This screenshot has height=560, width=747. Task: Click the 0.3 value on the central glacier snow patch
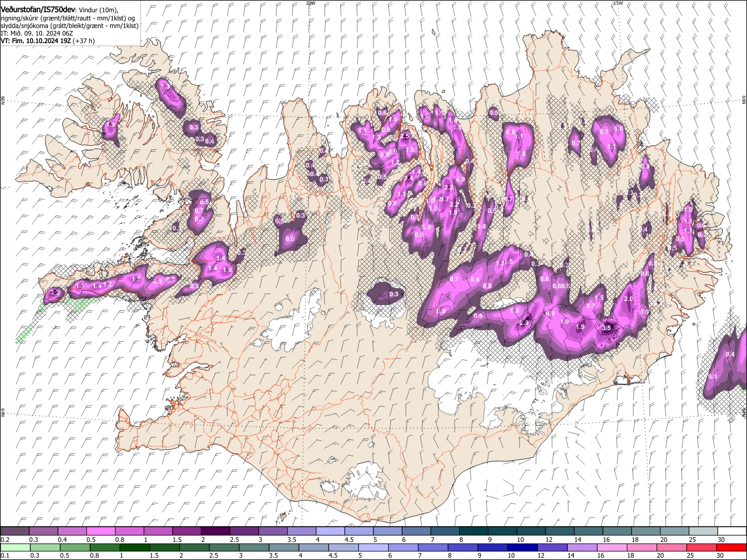[394, 295]
